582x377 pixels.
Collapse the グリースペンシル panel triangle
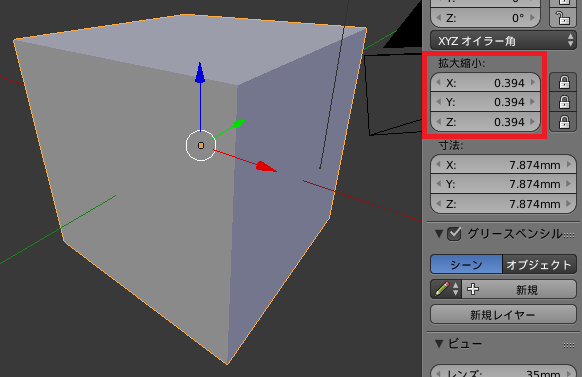coord(439,234)
